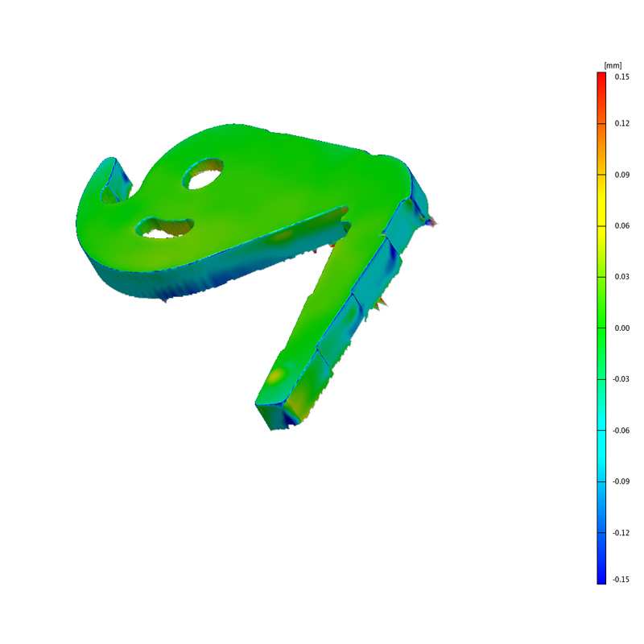The height and width of the screenshot is (644, 644).
Task: Select the -0.15 minimum legend value
Action: coord(621,580)
